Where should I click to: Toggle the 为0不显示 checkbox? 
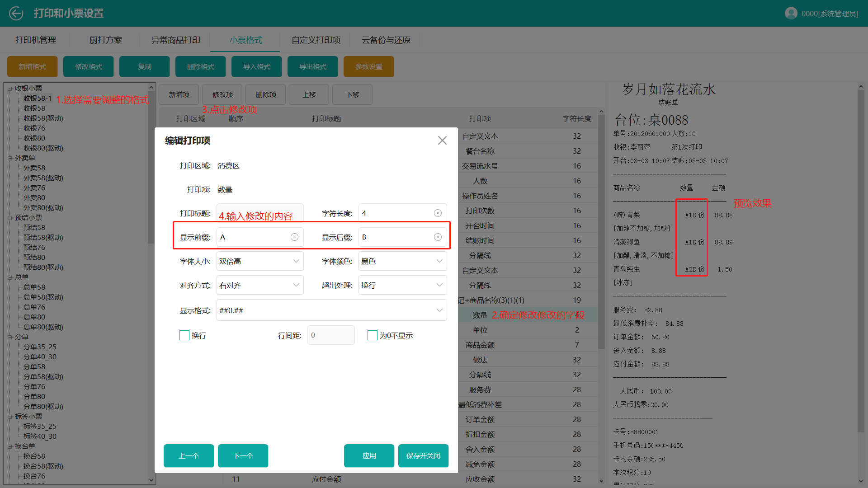373,335
